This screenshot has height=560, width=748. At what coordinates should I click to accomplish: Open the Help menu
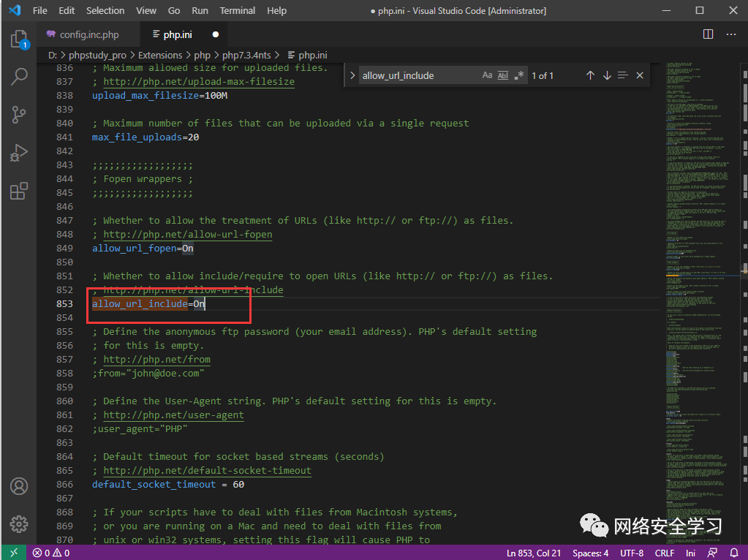(x=276, y=10)
